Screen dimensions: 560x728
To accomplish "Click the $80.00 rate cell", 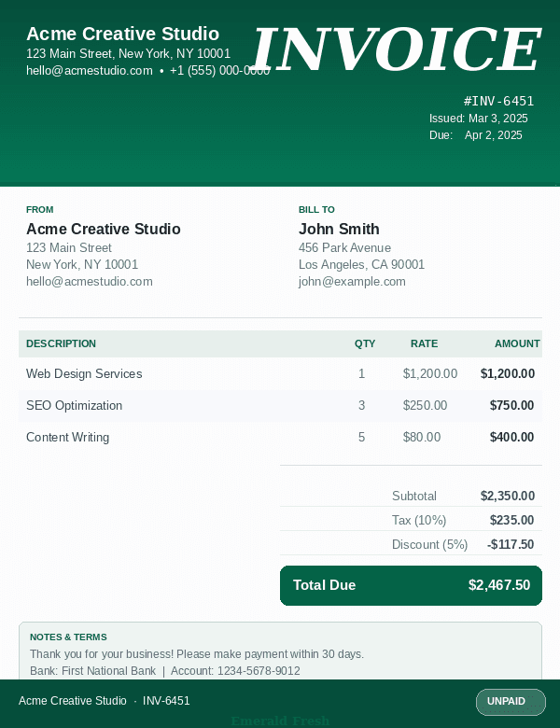I will tap(422, 437).
